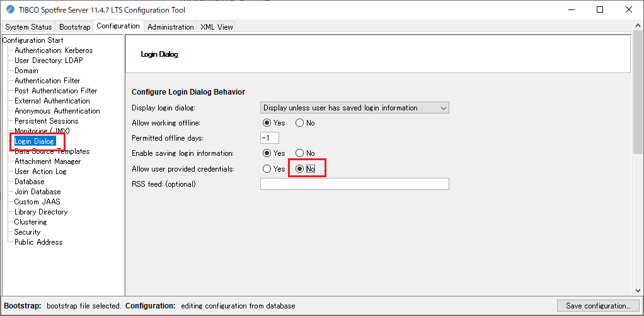Select the Login Dialog tree item

pyautogui.click(x=34, y=141)
